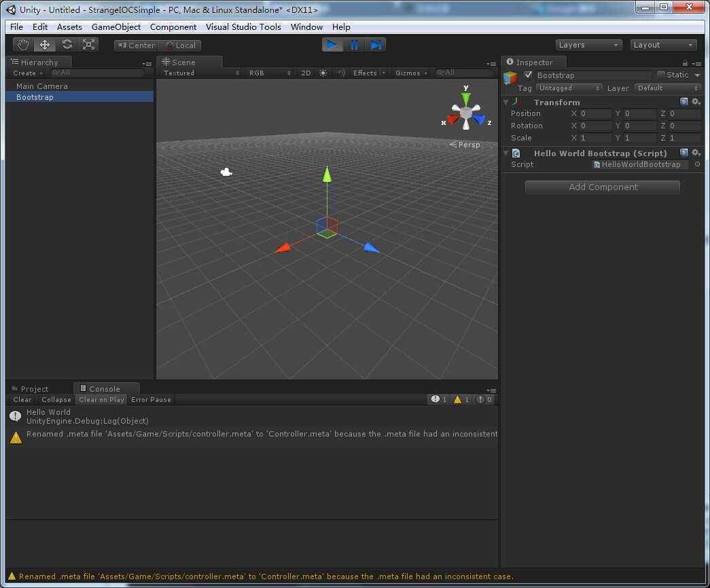Switch to the Project tab
The width and height of the screenshot is (710, 588).
pyautogui.click(x=30, y=389)
